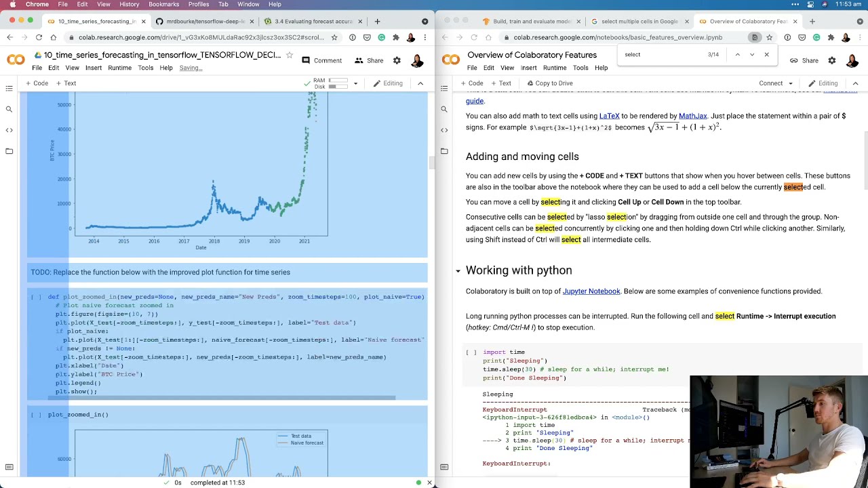Star the 10_time_series_forecasting notebook
The height and width of the screenshot is (488, 868).
pyautogui.click(x=290, y=55)
